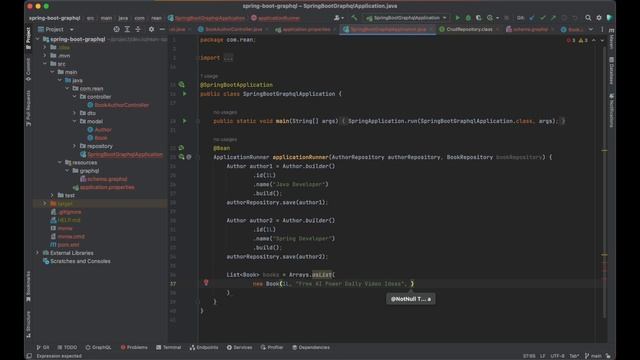Run with Coverage icon in toolbar
The width and height of the screenshot is (640, 360).
point(478,18)
